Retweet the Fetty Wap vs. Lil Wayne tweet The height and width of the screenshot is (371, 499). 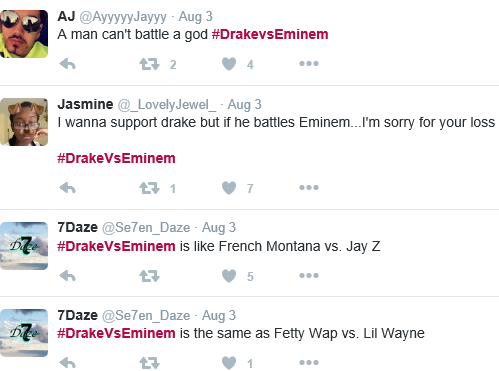point(149,363)
